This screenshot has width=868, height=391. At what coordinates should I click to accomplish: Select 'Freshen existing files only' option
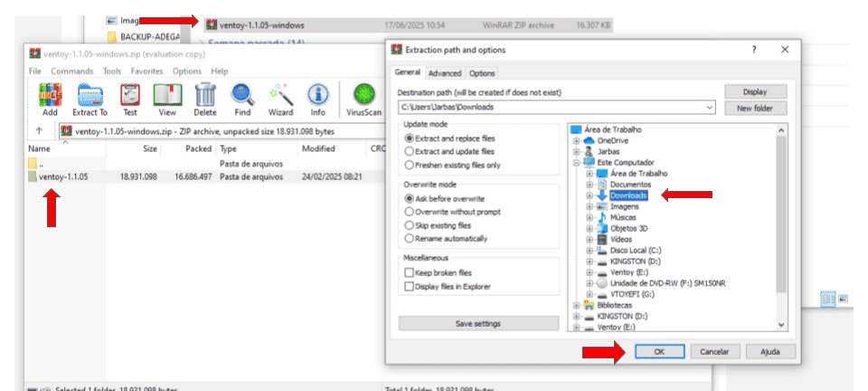[410, 165]
